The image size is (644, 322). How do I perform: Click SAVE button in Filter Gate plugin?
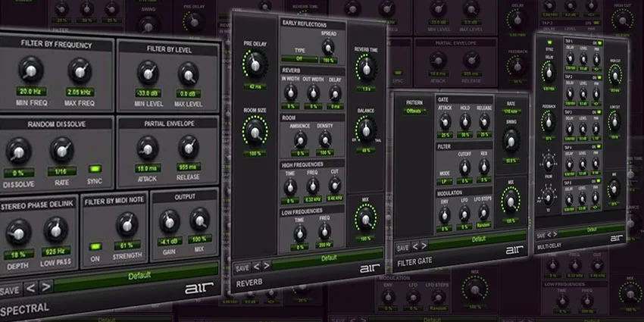coord(402,248)
